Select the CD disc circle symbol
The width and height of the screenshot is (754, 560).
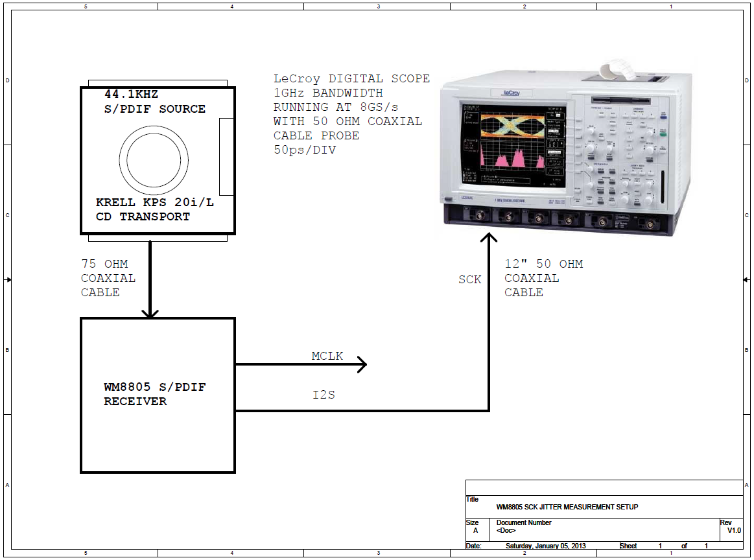[154, 160]
